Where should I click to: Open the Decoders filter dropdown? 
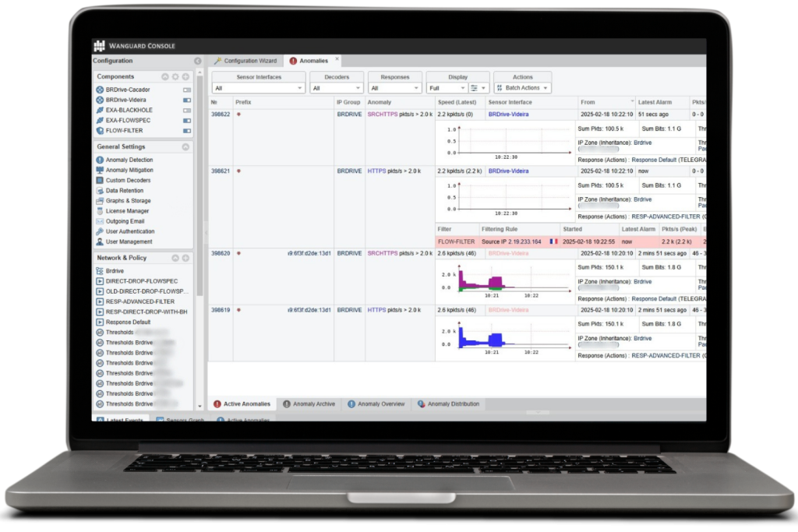point(337,88)
